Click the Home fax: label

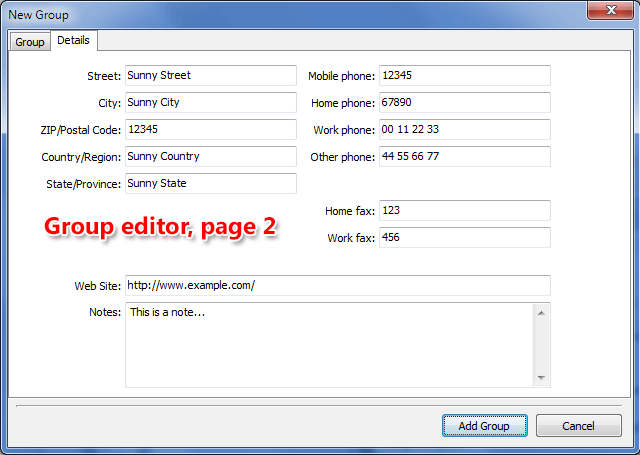click(x=350, y=211)
